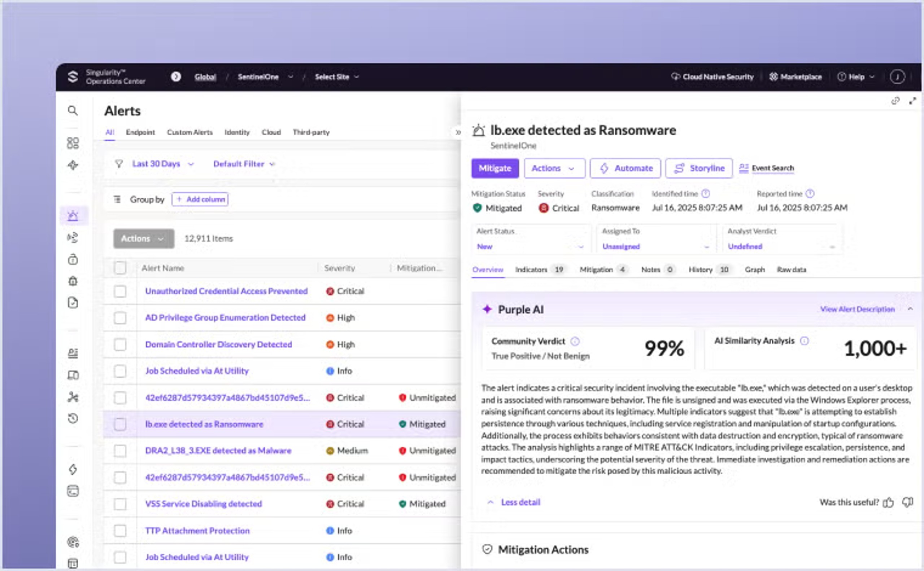The width and height of the screenshot is (924, 571).
Task: Select checkbox for VSS Service Disabling detected
Action: (120, 504)
